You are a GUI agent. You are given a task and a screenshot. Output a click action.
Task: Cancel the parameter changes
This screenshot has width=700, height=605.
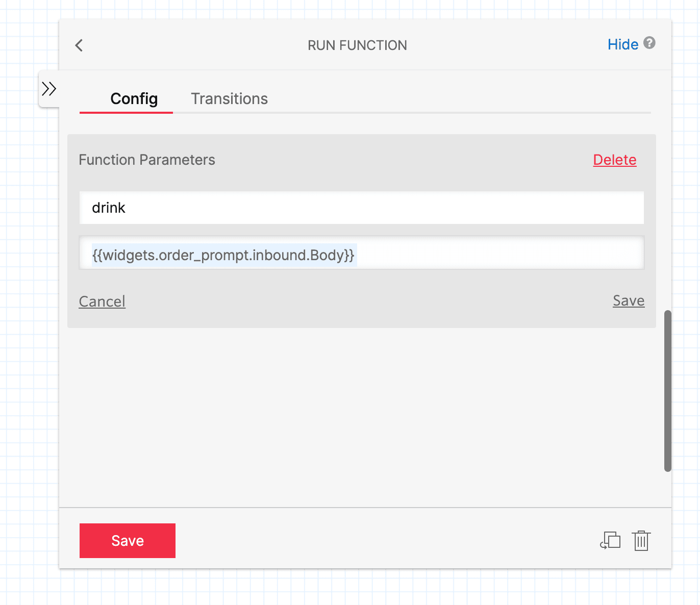tap(102, 301)
